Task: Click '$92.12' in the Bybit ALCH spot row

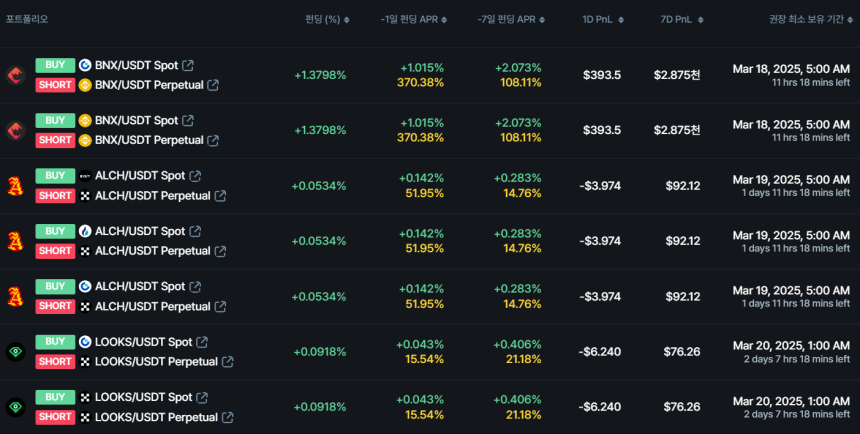Action: click(683, 186)
